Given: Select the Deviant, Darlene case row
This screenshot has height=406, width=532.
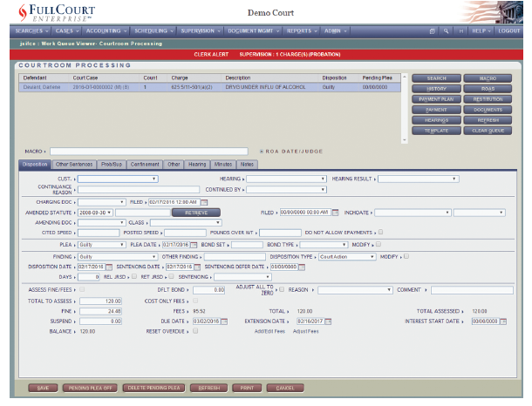Looking at the screenshot, I should coord(209,87).
